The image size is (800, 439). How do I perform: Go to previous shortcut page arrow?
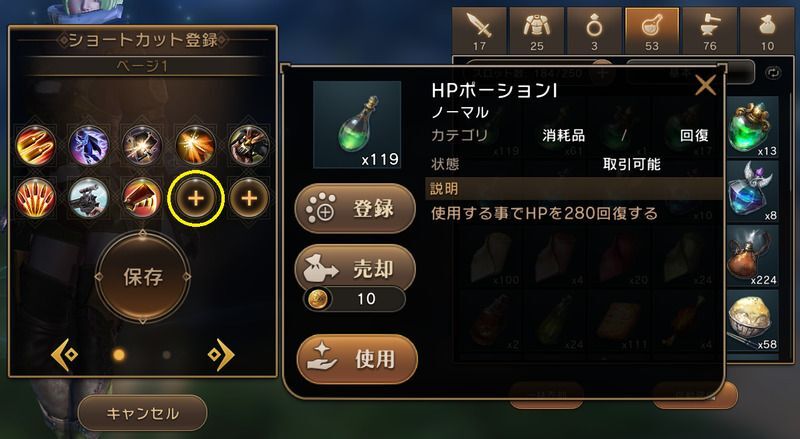coord(65,354)
